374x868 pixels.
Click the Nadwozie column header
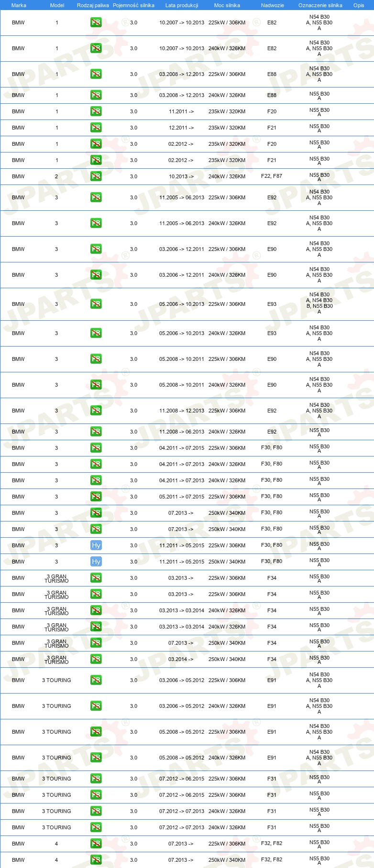[273, 5]
